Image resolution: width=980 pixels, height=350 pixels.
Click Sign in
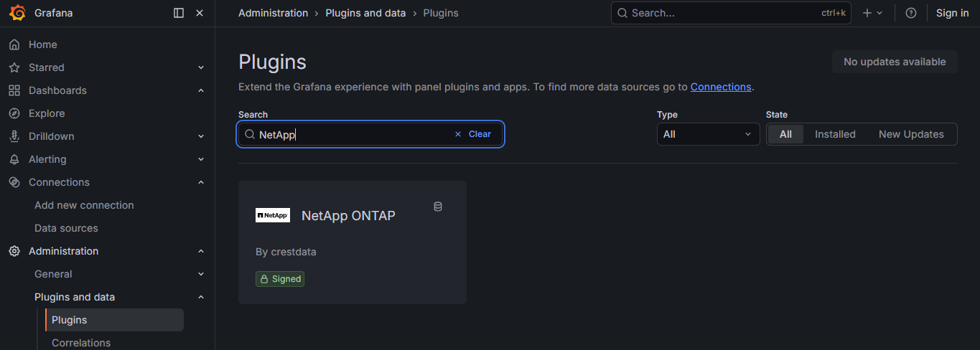[953, 13]
